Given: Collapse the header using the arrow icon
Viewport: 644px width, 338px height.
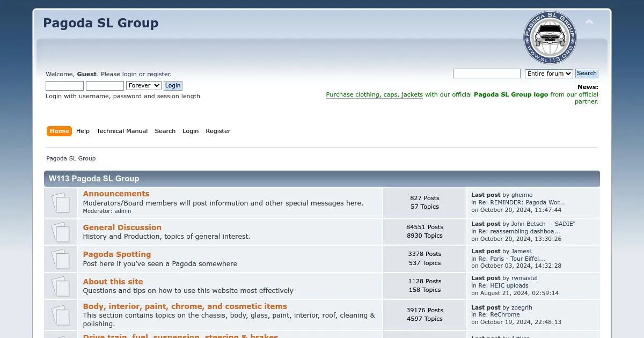Looking at the screenshot, I should [x=589, y=23].
